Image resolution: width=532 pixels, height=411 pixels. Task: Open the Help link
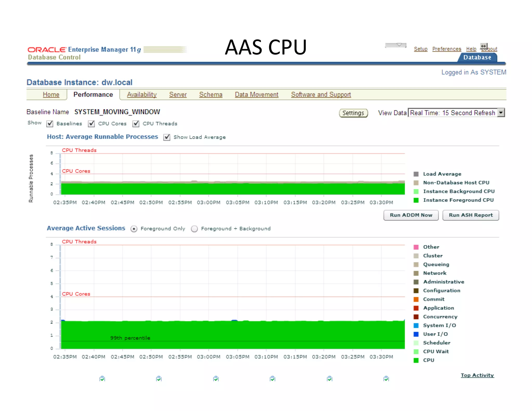(x=471, y=49)
